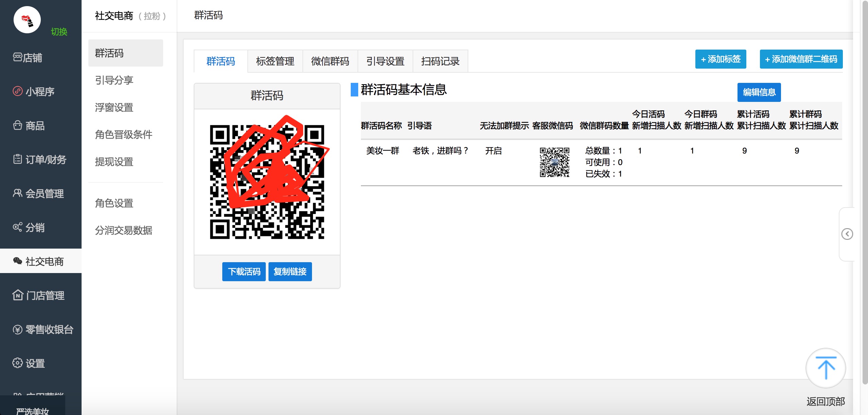Click the +添加标签 button
Image resolution: width=868 pixels, height=415 pixels.
click(x=721, y=59)
